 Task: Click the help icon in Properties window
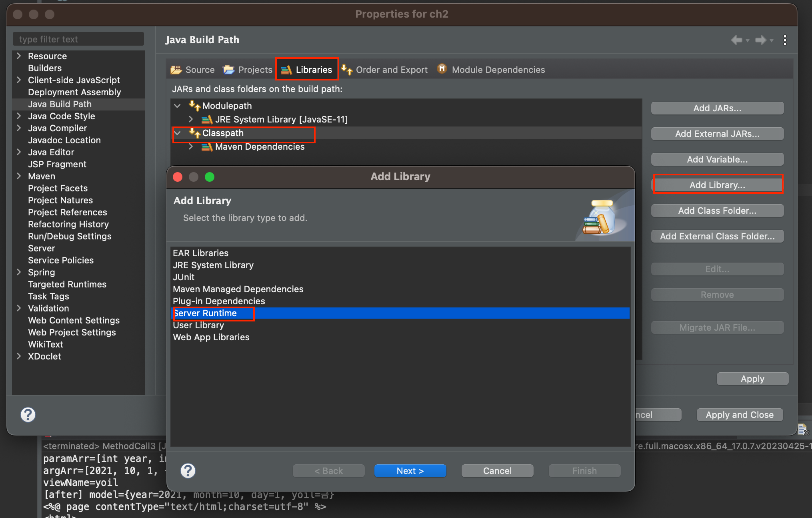[28, 415]
